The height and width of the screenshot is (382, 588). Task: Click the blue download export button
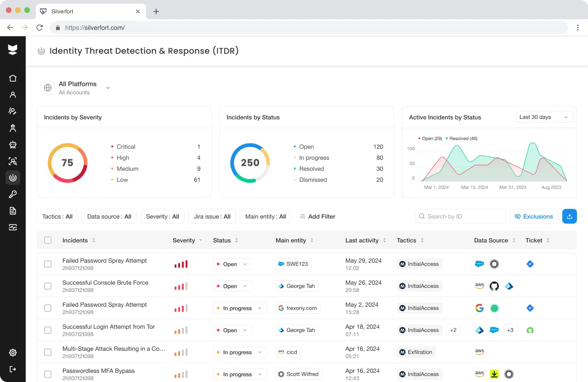coord(569,216)
